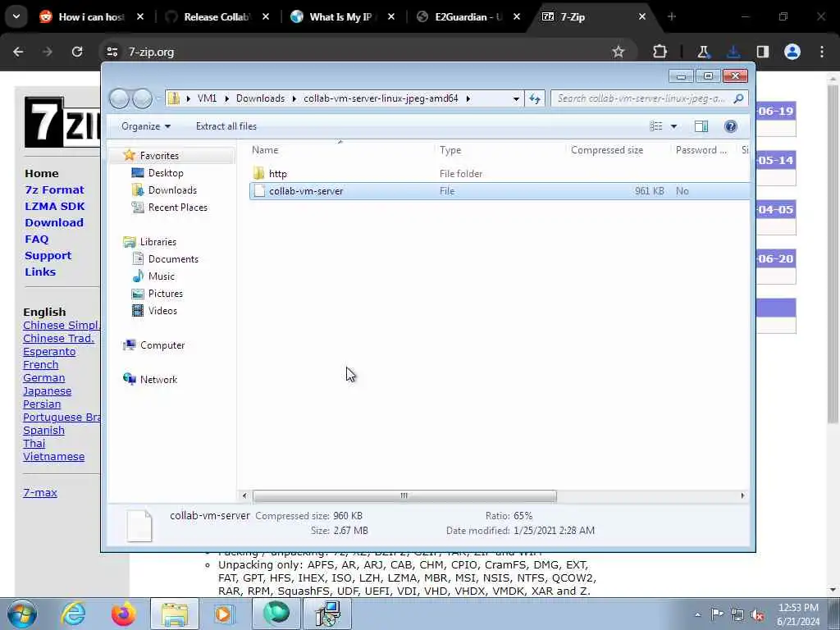Click VM1 in the breadcrumb path

207,98
